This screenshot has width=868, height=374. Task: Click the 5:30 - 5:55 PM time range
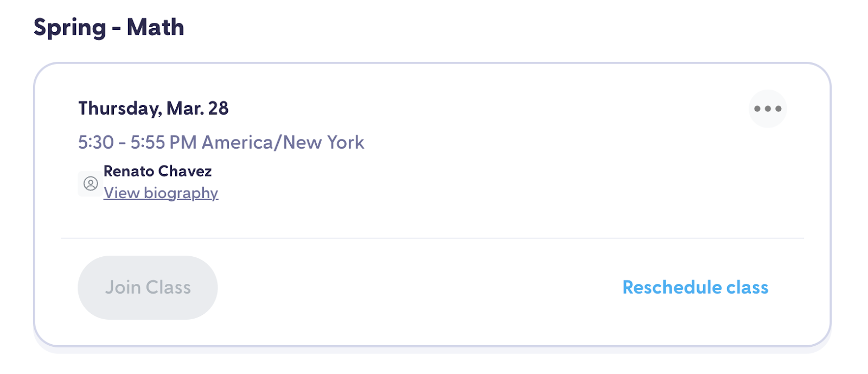[137, 142]
